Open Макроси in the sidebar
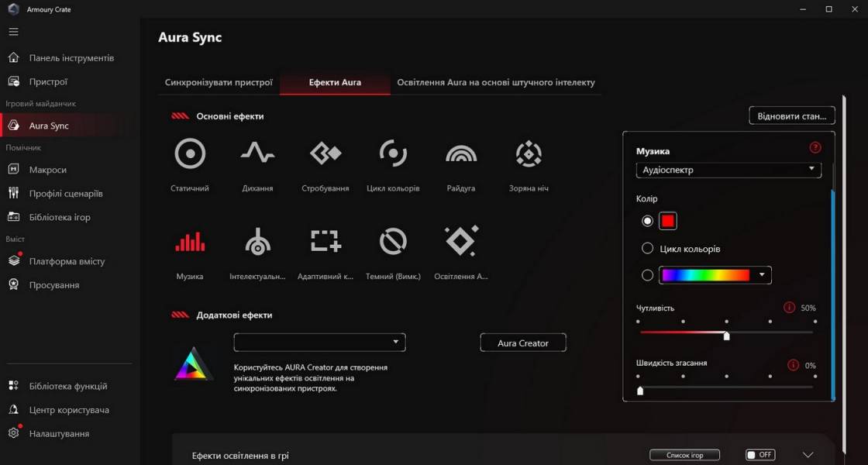868x465 pixels. click(x=70, y=170)
